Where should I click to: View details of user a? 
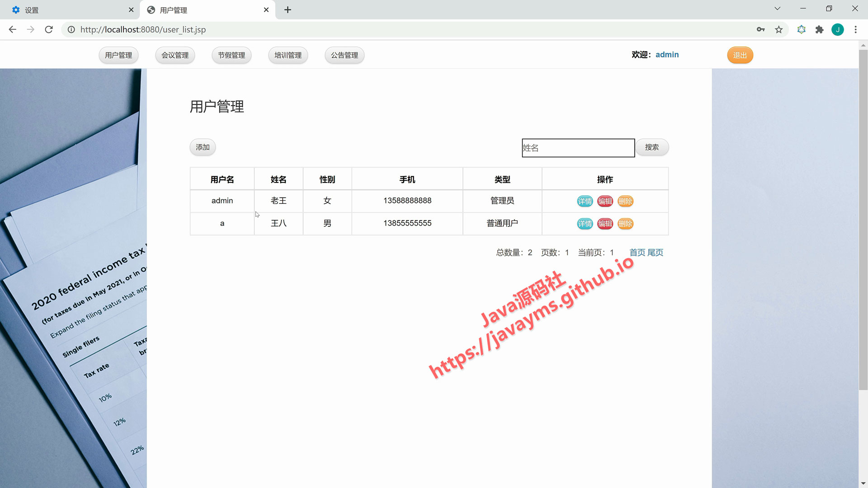point(585,224)
